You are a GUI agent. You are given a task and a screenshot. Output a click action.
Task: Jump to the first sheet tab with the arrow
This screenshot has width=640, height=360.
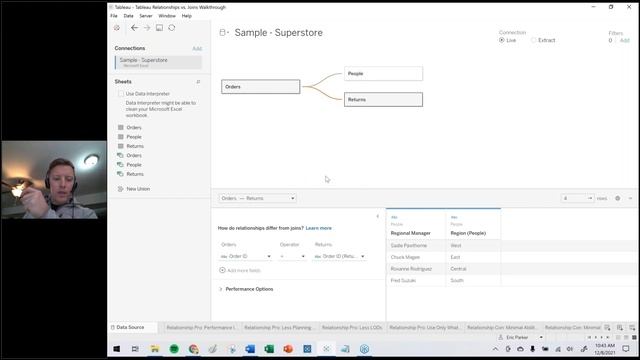(589, 338)
